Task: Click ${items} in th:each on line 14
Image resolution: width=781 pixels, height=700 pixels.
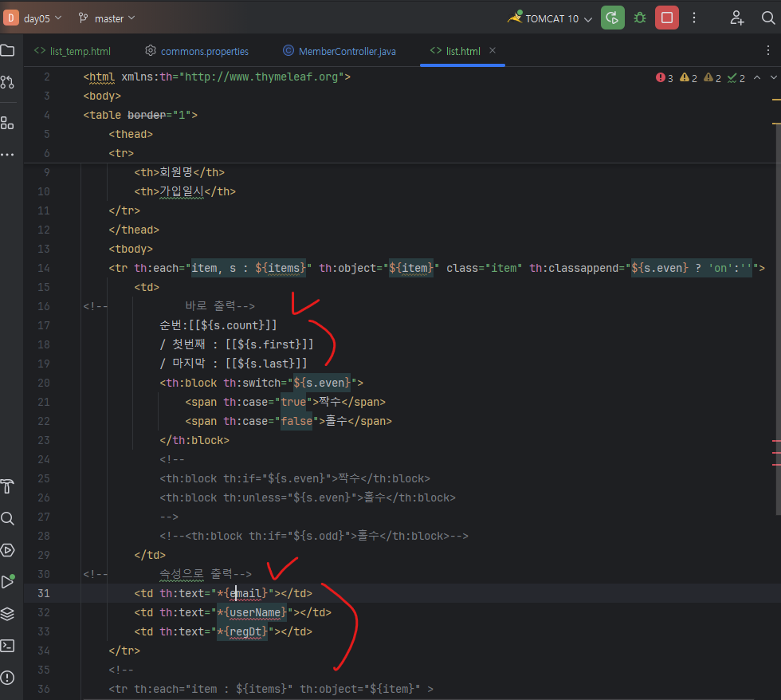Action: click(x=281, y=268)
